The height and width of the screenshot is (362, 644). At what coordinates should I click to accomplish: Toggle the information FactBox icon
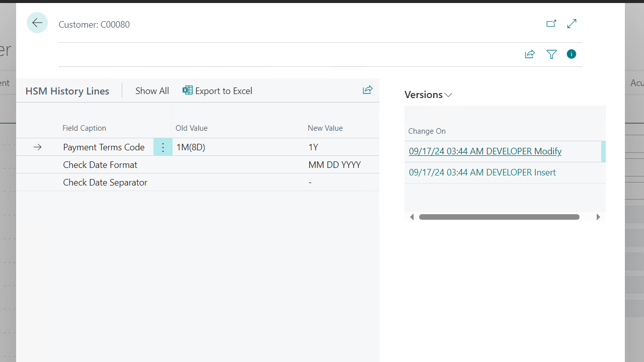click(x=571, y=54)
